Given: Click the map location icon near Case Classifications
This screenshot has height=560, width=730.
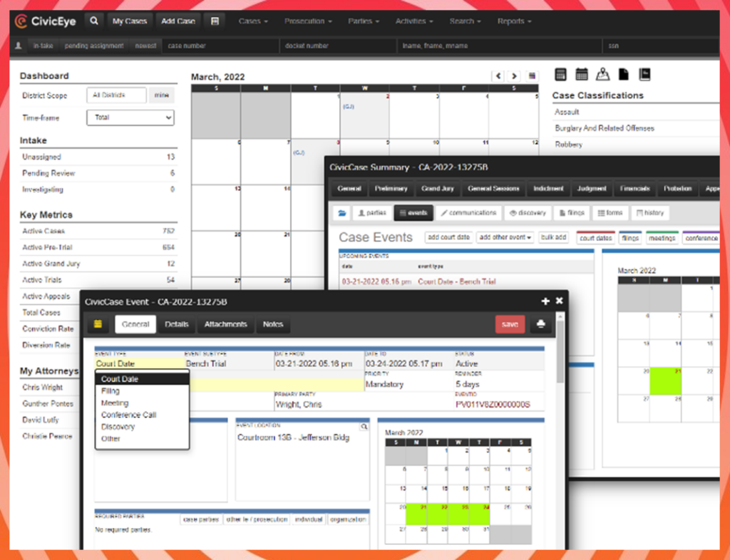Looking at the screenshot, I should 604,74.
